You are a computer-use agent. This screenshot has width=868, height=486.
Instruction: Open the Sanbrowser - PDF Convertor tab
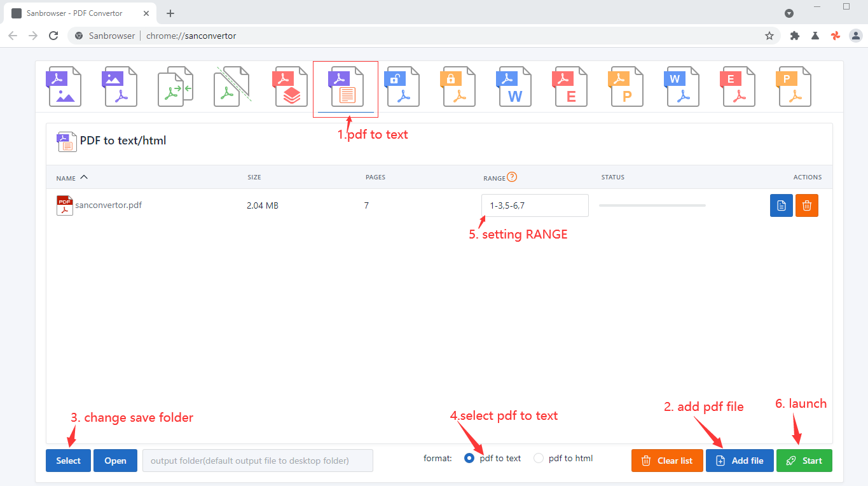pyautogui.click(x=76, y=13)
